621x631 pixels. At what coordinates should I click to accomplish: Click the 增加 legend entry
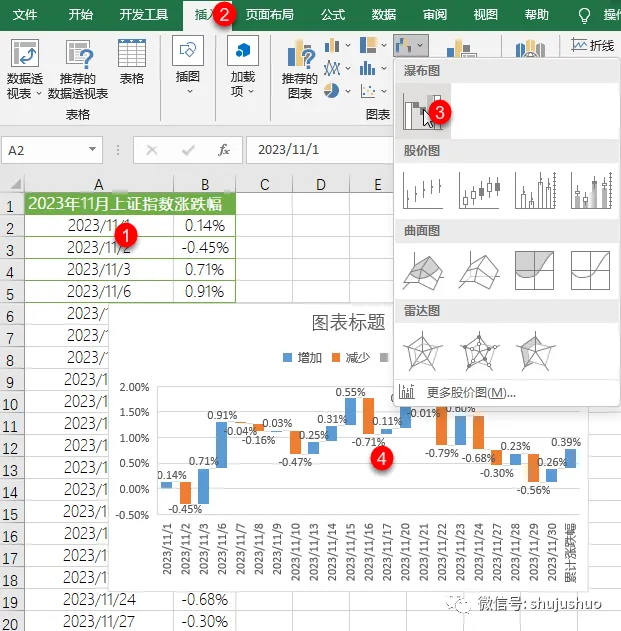tap(302, 357)
